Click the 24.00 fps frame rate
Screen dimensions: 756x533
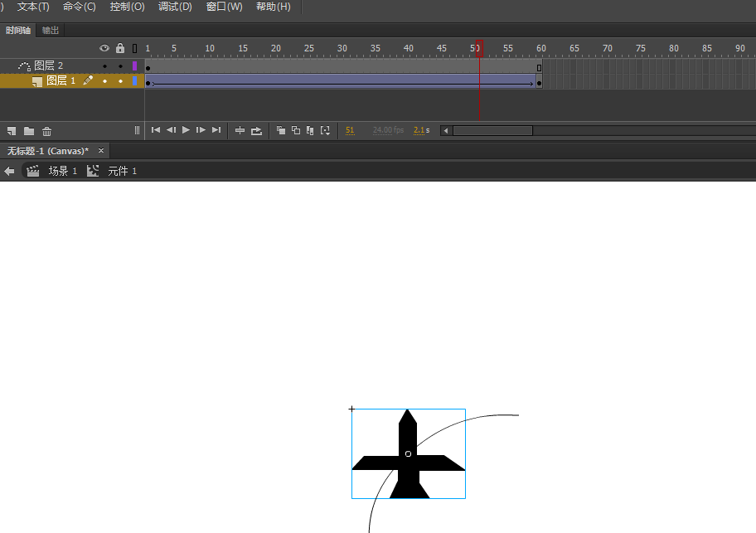pos(388,130)
